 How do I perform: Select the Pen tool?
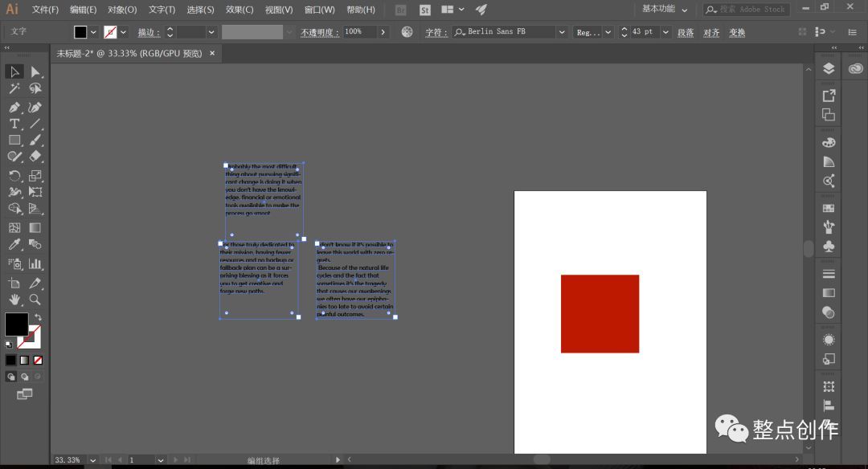click(14, 108)
